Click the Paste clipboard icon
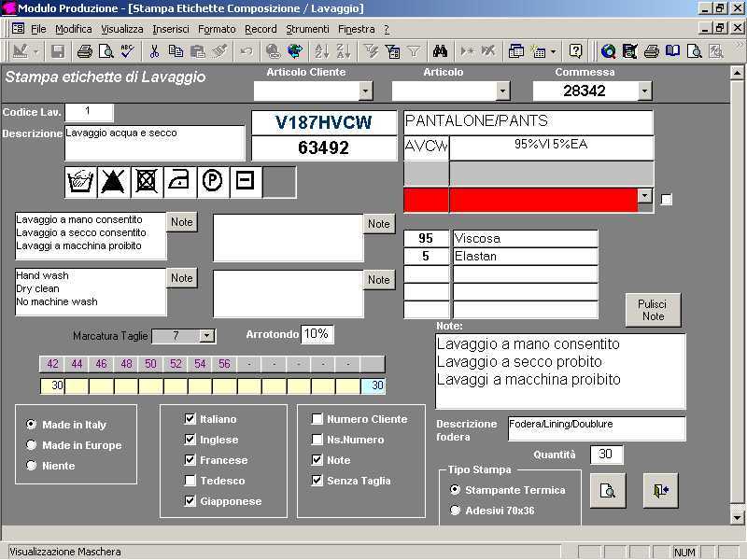 point(197,51)
